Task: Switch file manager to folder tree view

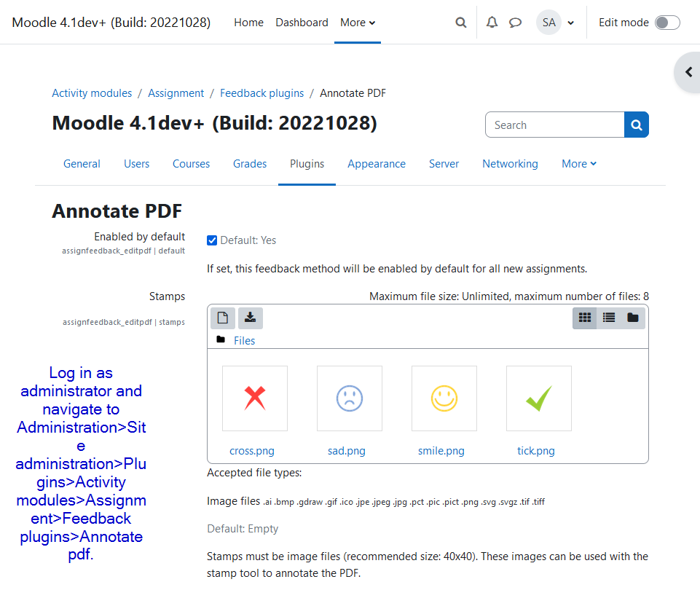Action: pos(632,318)
